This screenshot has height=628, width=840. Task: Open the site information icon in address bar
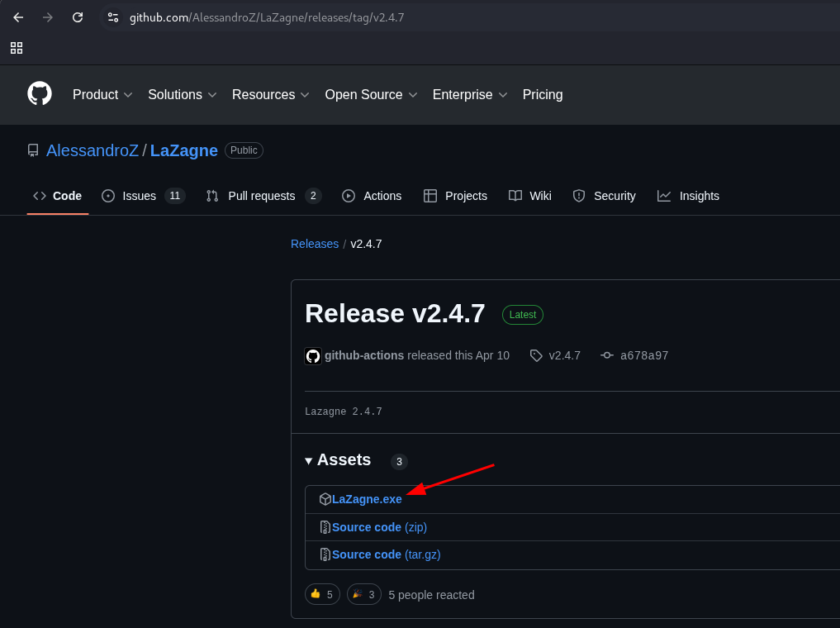pyautogui.click(x=113, y=17)
